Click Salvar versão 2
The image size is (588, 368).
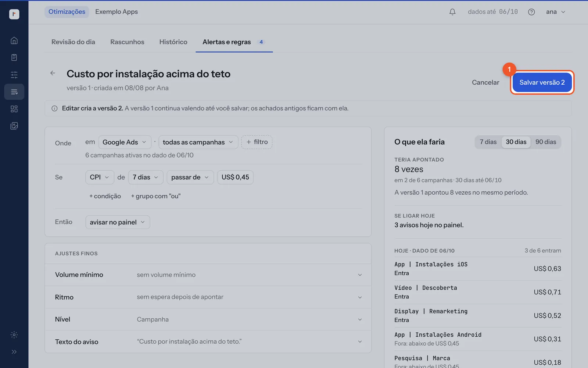(x=542, y=82)
